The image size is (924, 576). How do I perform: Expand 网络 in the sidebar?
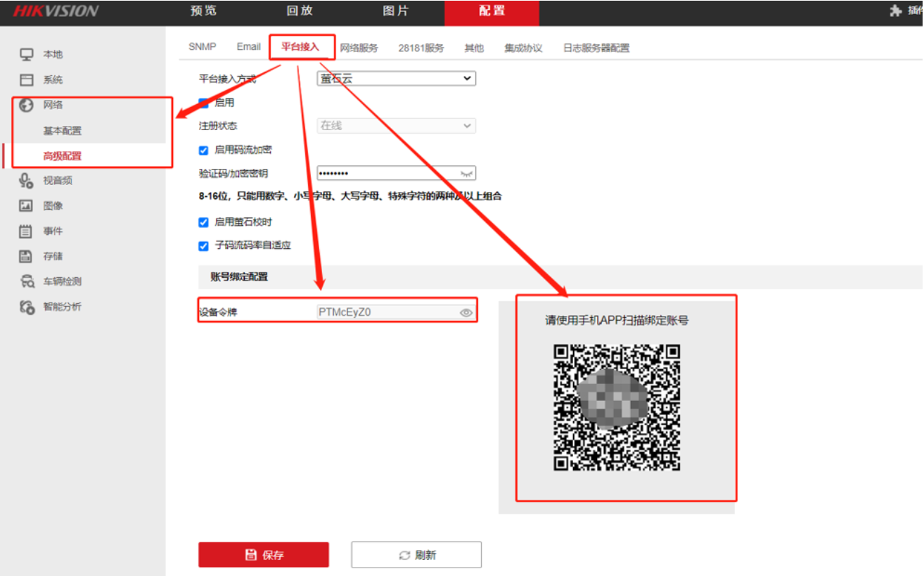point(53,105)
